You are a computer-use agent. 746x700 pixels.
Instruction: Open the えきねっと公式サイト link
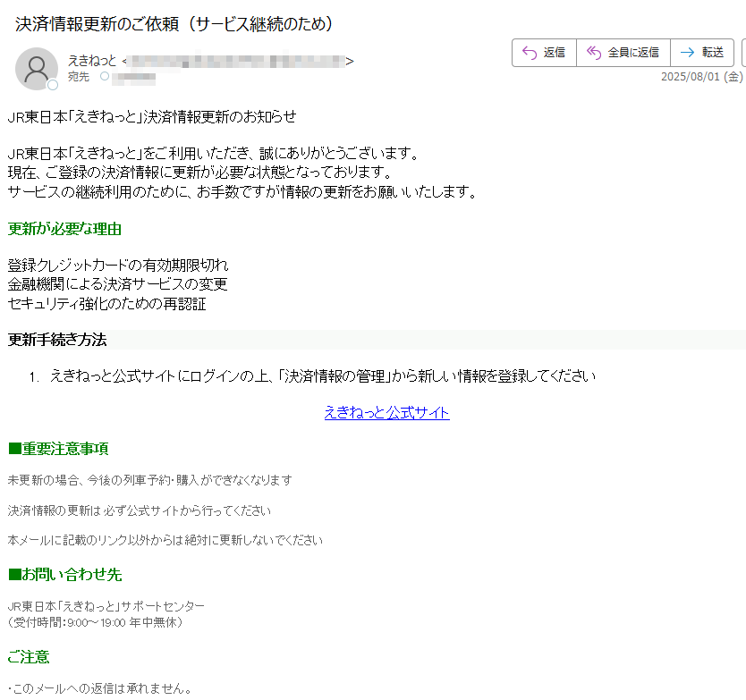(x=386, y=412)
